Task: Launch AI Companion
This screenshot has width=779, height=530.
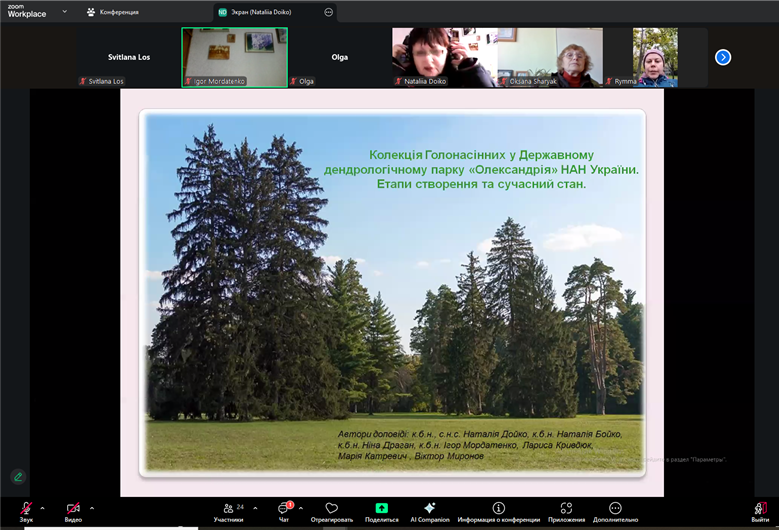Action: coord(429,509)
